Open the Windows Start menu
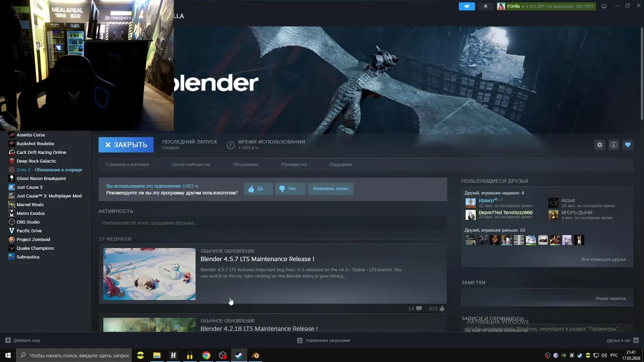 coord(8,355)
